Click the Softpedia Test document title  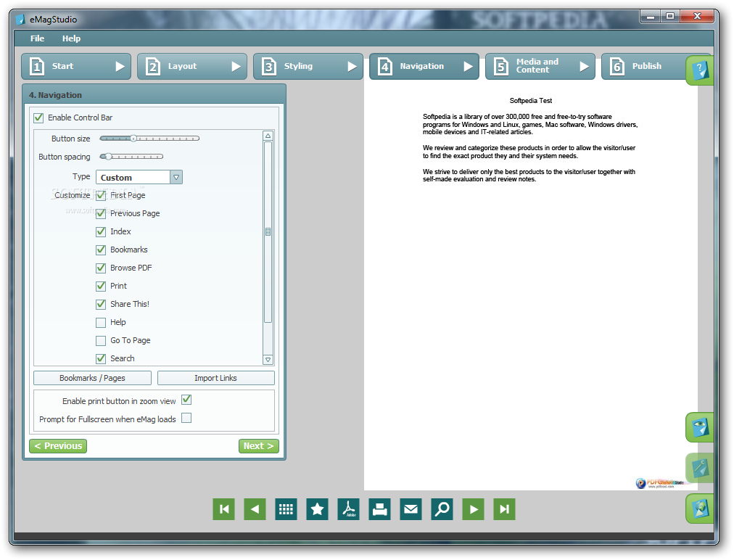pyautogui.click(x=531, y=101)
